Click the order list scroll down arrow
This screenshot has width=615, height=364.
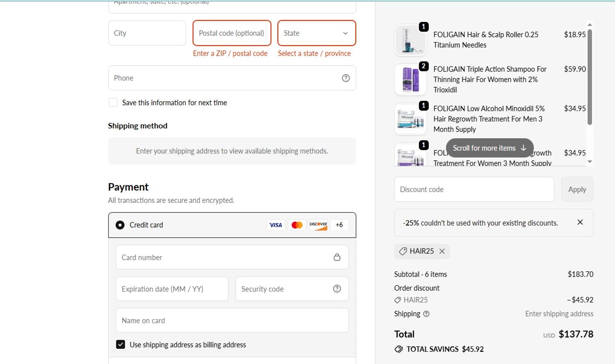pyautogui.click(x=590, y=162)
